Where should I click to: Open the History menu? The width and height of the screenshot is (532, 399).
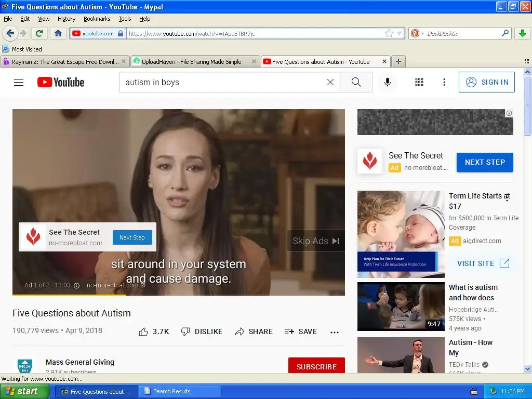tap(66, 19)
